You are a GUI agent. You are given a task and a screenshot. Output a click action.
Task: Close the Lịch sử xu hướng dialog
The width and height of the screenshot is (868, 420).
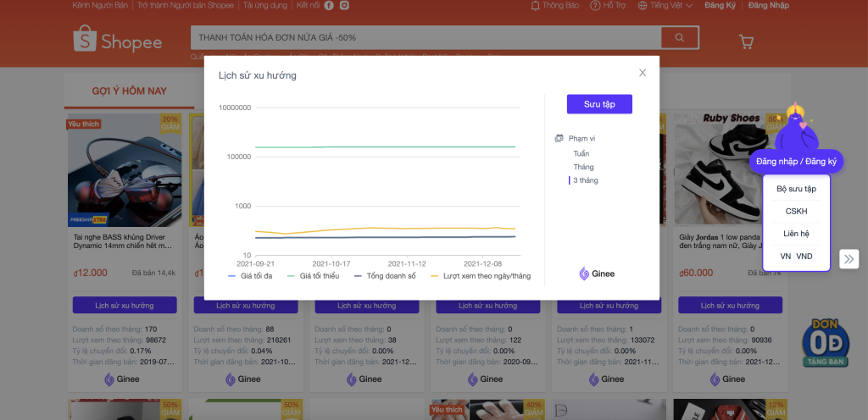[643, 72]
